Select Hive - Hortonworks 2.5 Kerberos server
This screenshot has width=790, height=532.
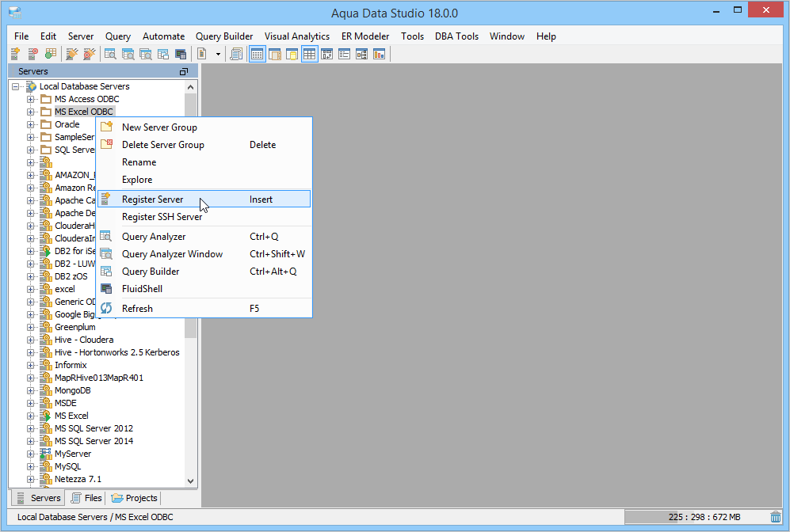[x=117, y=352]
